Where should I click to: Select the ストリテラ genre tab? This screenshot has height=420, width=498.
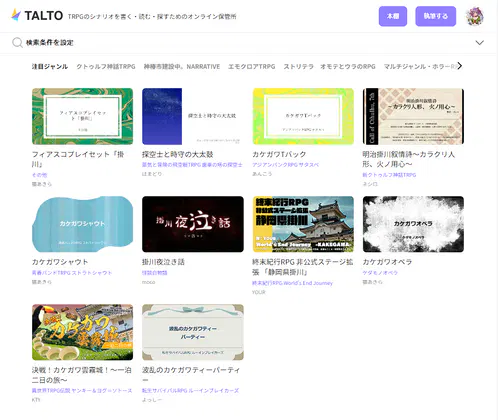tap(298, 66)
